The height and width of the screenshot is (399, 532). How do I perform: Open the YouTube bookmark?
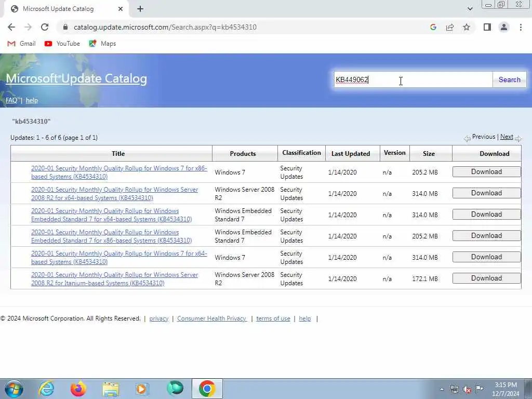click(62, 44)
